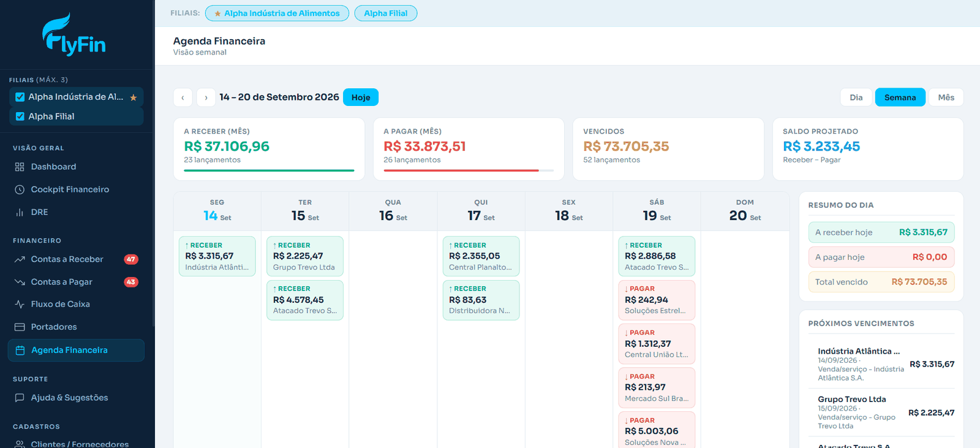Open Thursday's R$ 83,63 Distribuidora card
The image size is (980, 448).
[481, 300]
